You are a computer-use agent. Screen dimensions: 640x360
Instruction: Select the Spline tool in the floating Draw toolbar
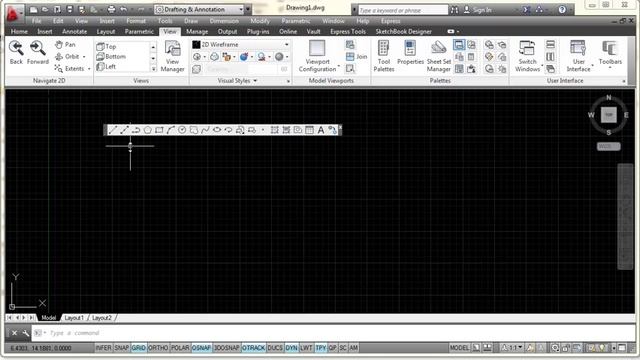coord(205,130)
